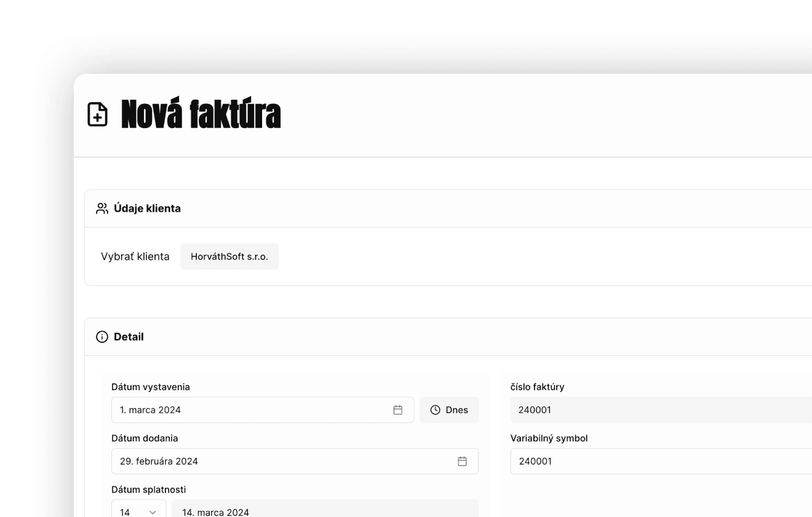Click the clock icon on Dnes button
812x517 pixels.
[x=436, y=410]
